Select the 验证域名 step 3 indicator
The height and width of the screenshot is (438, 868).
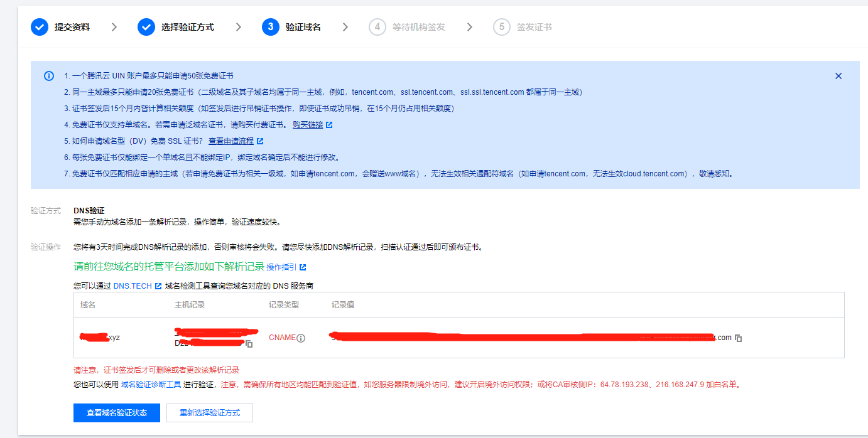pos(271,27)
